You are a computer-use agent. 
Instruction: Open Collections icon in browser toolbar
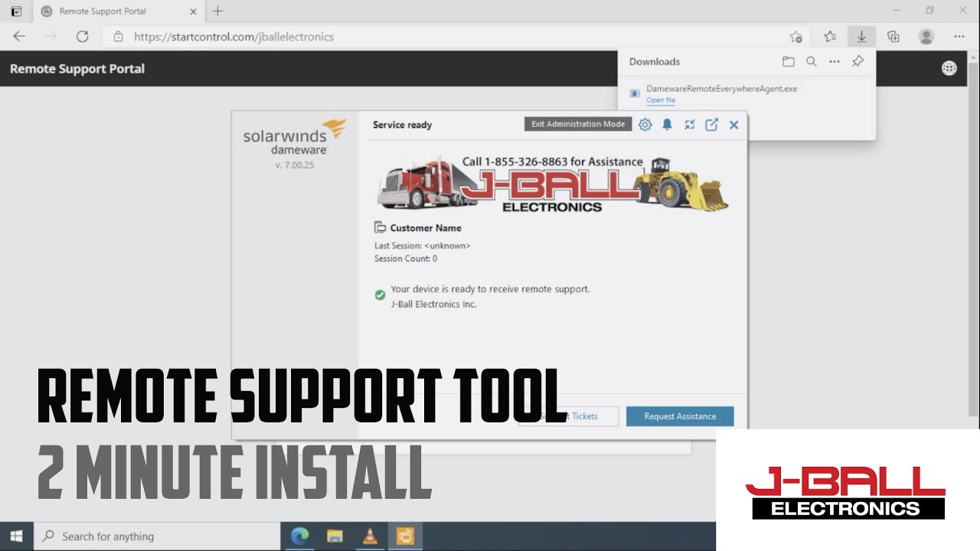pos(893,36)
